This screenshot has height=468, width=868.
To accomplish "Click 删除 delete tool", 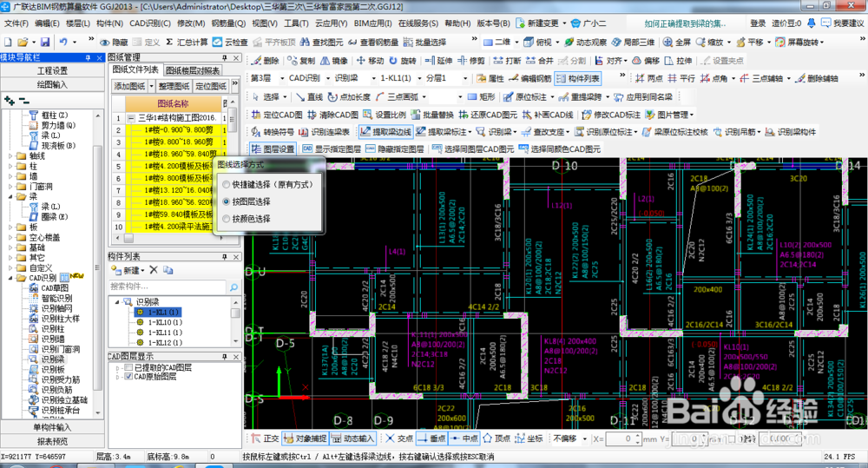I will pyautogui.click(x=266, y=61).
